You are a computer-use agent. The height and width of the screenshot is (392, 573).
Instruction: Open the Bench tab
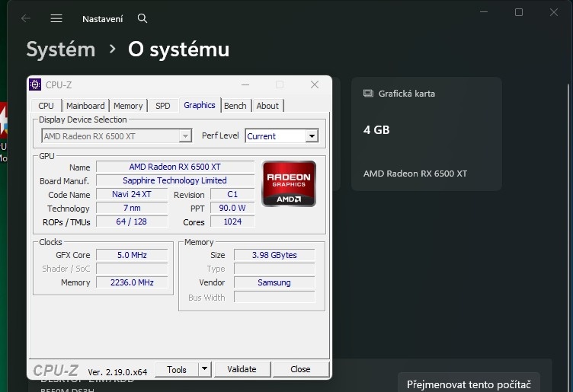point(235,106)
